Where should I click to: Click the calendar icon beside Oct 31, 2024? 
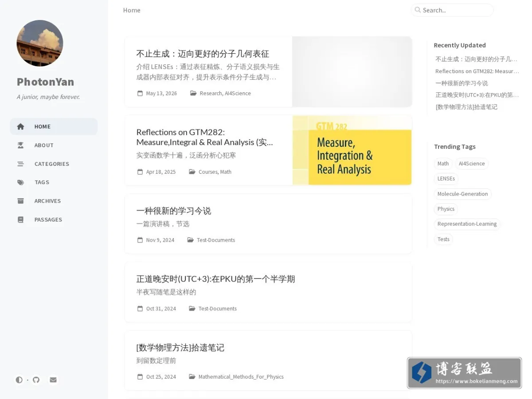[140, 309]
